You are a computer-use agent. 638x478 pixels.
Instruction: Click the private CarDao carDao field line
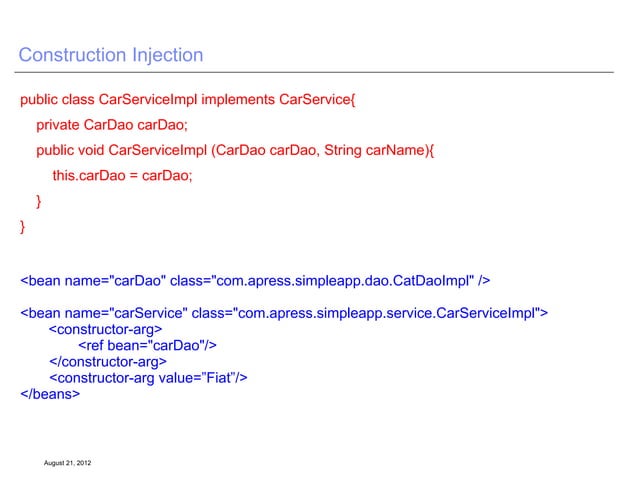[x=112, y=125]
